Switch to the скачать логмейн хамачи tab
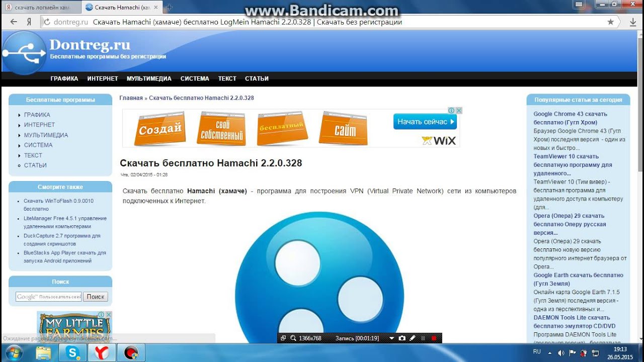 point(41,8)
